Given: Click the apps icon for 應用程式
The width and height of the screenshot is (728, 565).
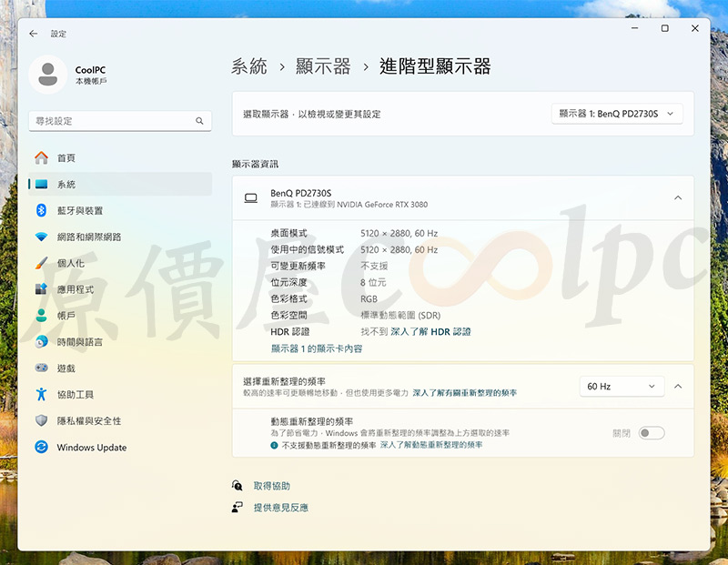Looking at the screenshot, I should point(41,289).
